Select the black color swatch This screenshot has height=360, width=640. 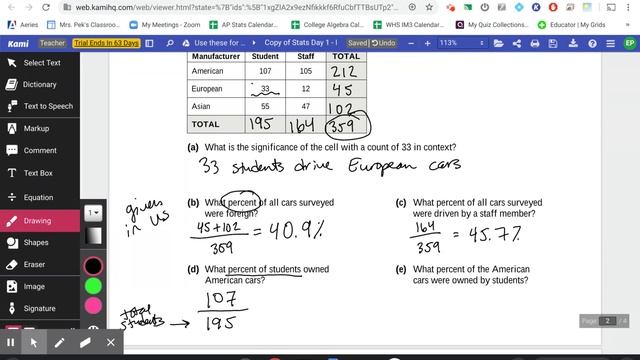[x=93, y=266]
